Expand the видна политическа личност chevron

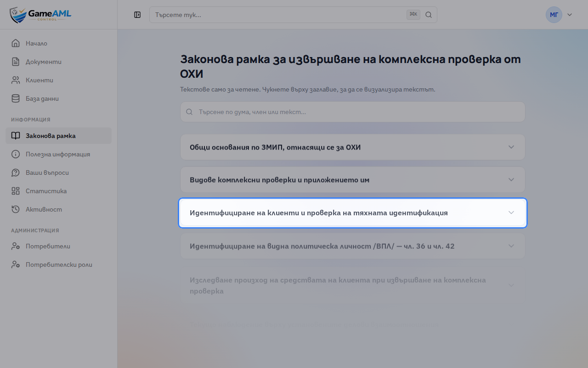click(511, 246)
